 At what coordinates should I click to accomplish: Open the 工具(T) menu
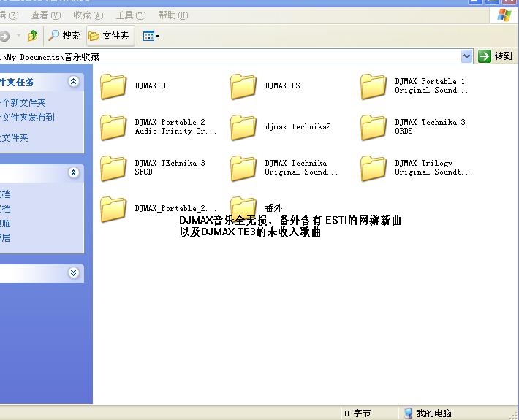pyautogui.click(x=130, y=15)
